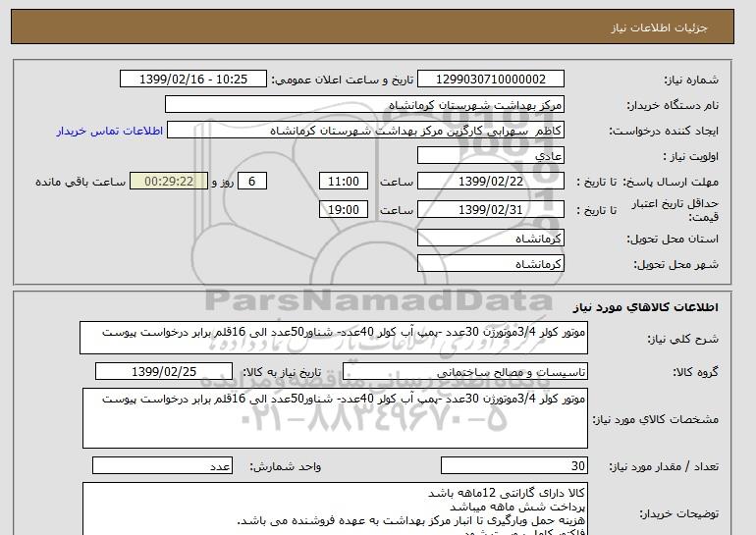Click the label حداقل تاریخ اعتبار قیمت
This screenshot has height=535, width=756.
675,210
